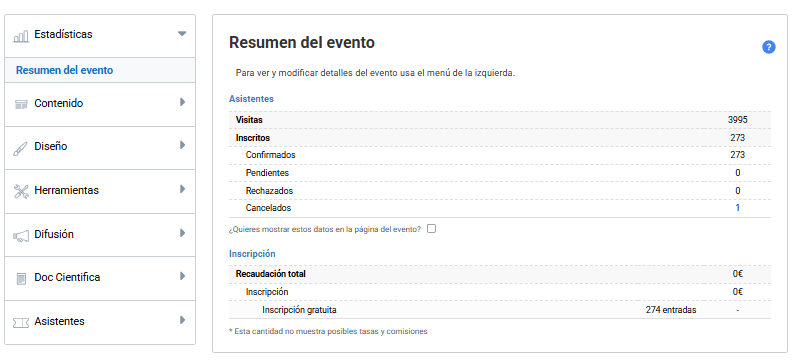This screenshot has width=804, height=364.
Task: Open the Diseño menu label
Action: [x=51, y=146]
